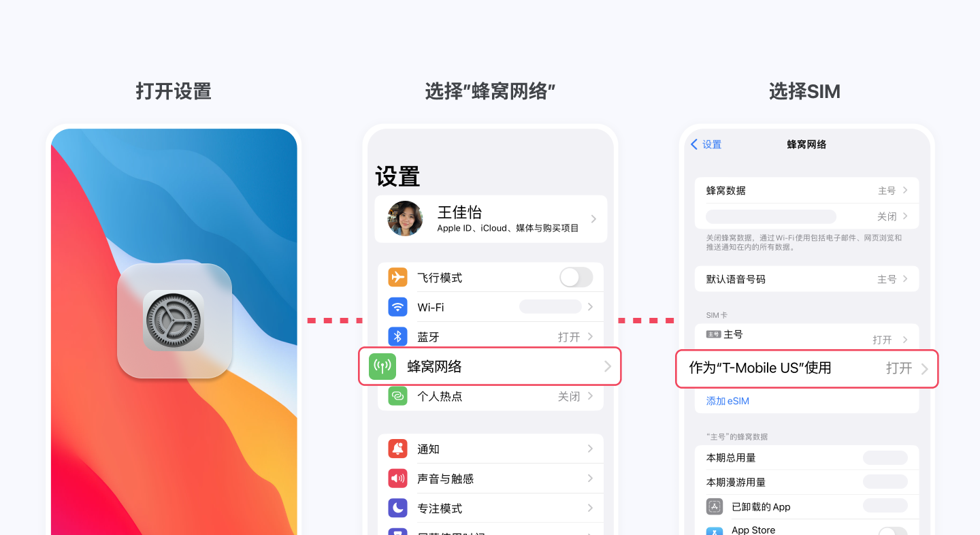Screen dimensions: 980x535
Task: Tap the blue Wi-Fi icon
Action: pyautogui.click(x=397, y=307)
